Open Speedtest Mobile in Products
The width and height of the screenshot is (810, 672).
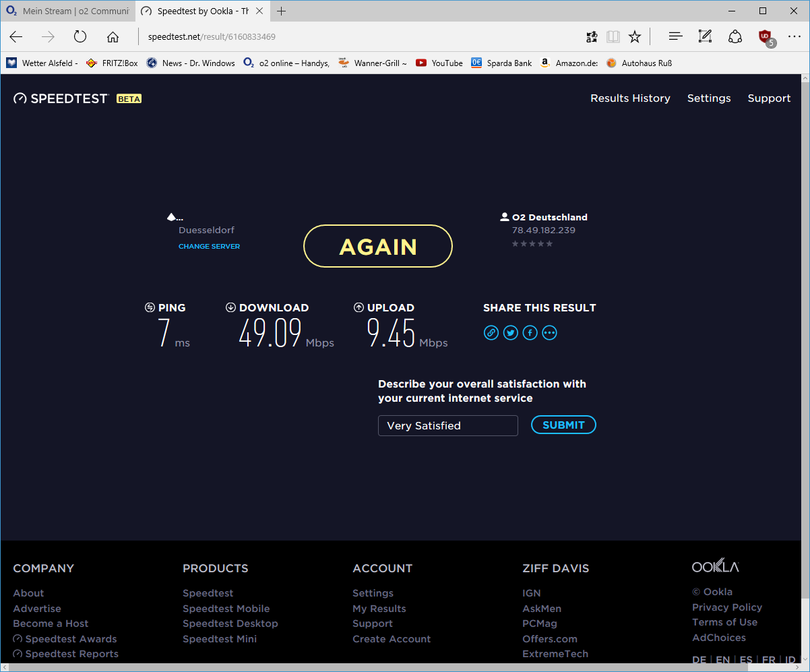point(226,609)
